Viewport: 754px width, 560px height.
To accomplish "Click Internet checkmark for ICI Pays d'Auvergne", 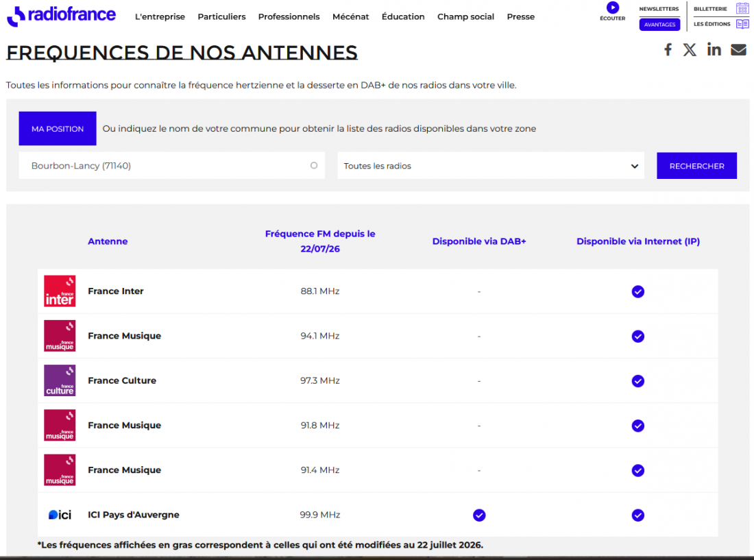I will (x=637, y=515).
